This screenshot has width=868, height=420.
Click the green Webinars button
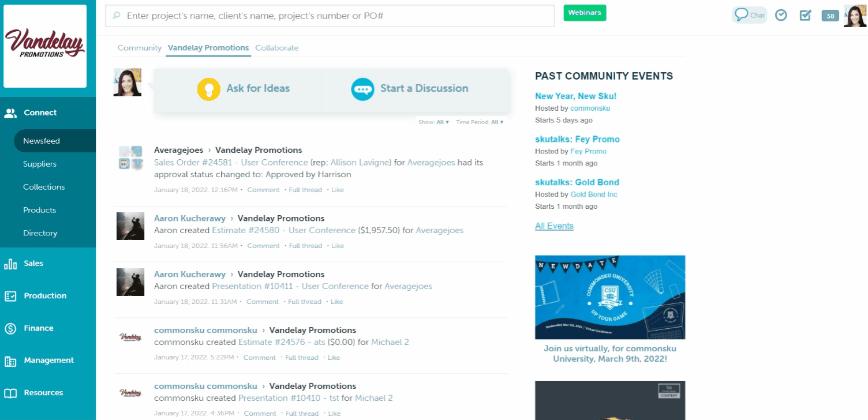coord(585,13)
